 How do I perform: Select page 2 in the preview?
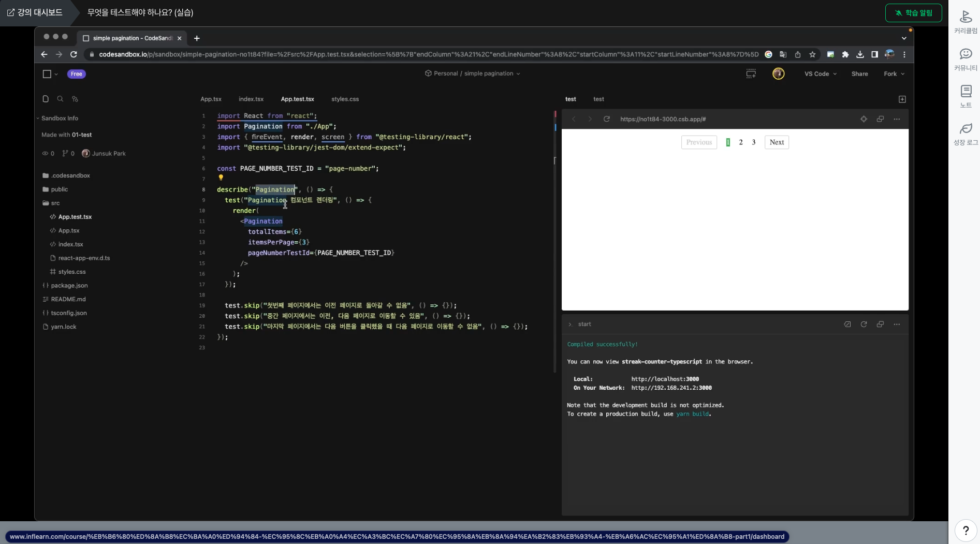pos(741,142)
